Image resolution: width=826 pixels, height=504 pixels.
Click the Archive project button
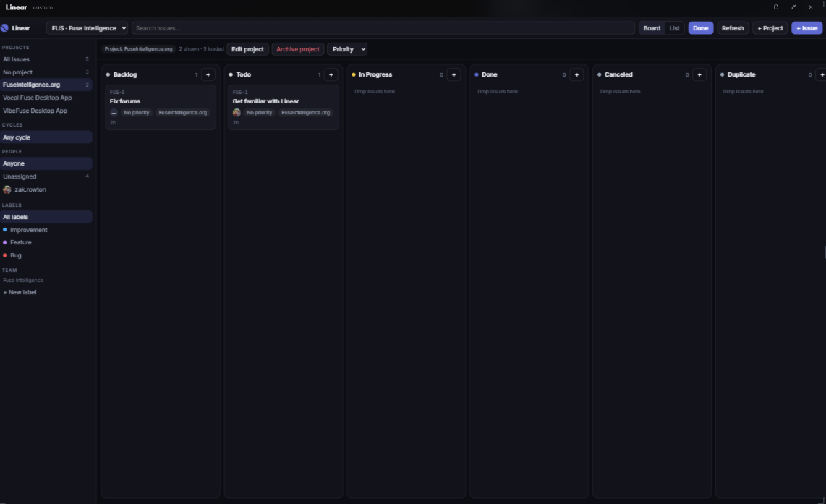297,49
